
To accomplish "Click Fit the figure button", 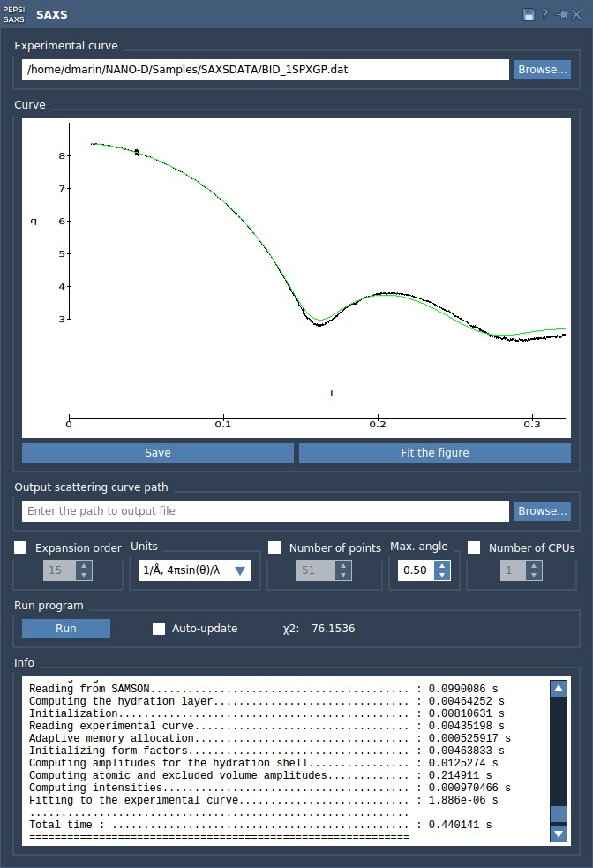I will point(434,453).
